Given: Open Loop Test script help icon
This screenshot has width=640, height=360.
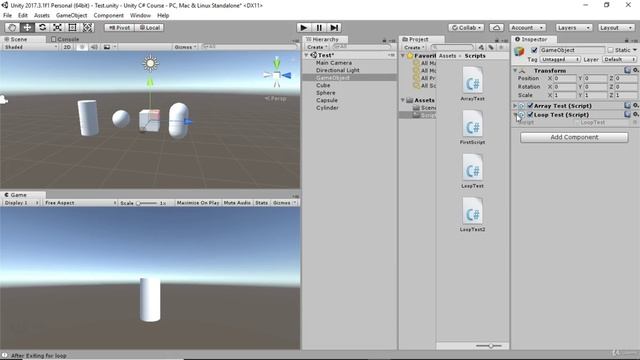Looking at the screenshot, I should pos(627,114).
